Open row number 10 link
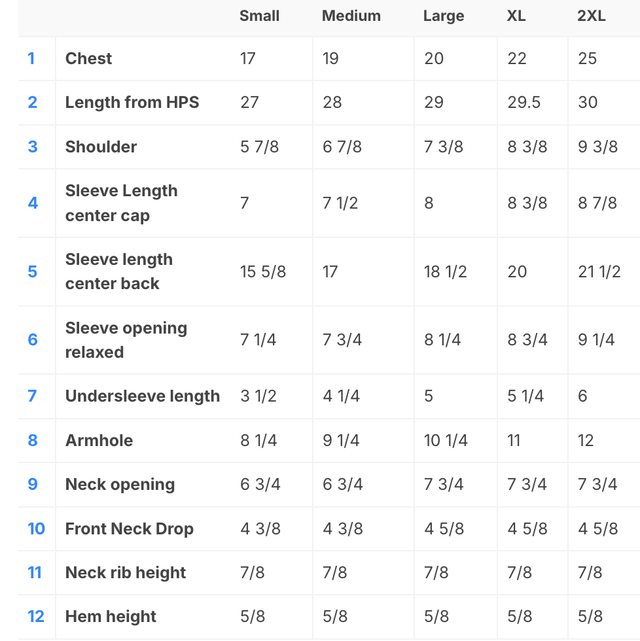640x641 pixels. [x=36, y=528]
